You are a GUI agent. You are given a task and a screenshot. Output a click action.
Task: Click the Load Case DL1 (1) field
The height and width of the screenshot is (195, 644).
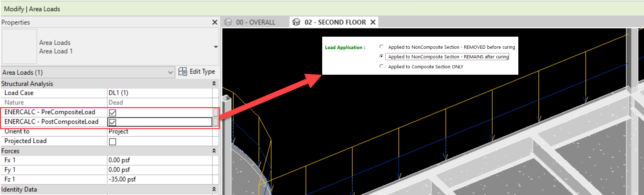click(159, 93)
